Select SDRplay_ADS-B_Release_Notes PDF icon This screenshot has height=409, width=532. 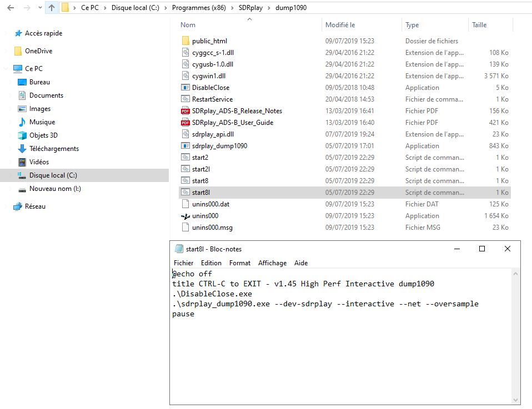click(x=185, y=111)
